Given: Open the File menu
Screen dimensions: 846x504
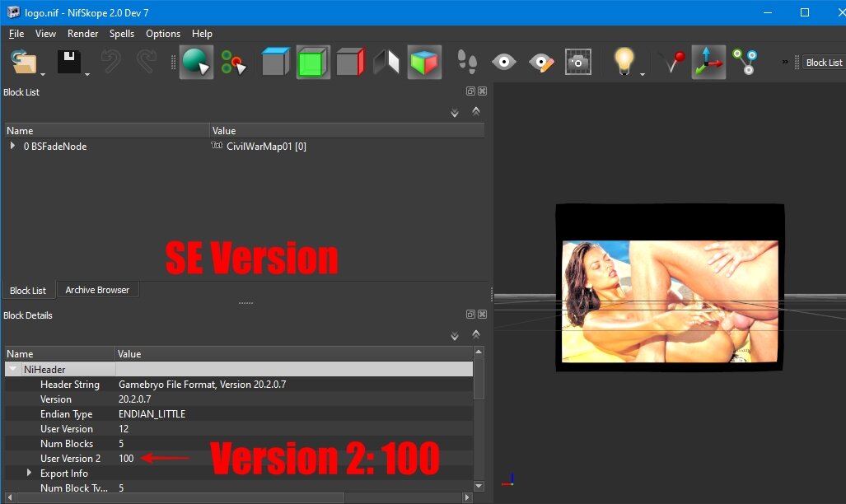Looking at the screenshot, I should pos(16,34).
